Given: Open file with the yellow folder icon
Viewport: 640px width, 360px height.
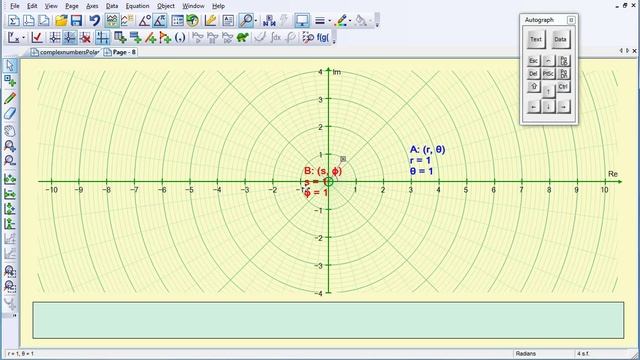Looking at the screenshot, I should 61,20.
